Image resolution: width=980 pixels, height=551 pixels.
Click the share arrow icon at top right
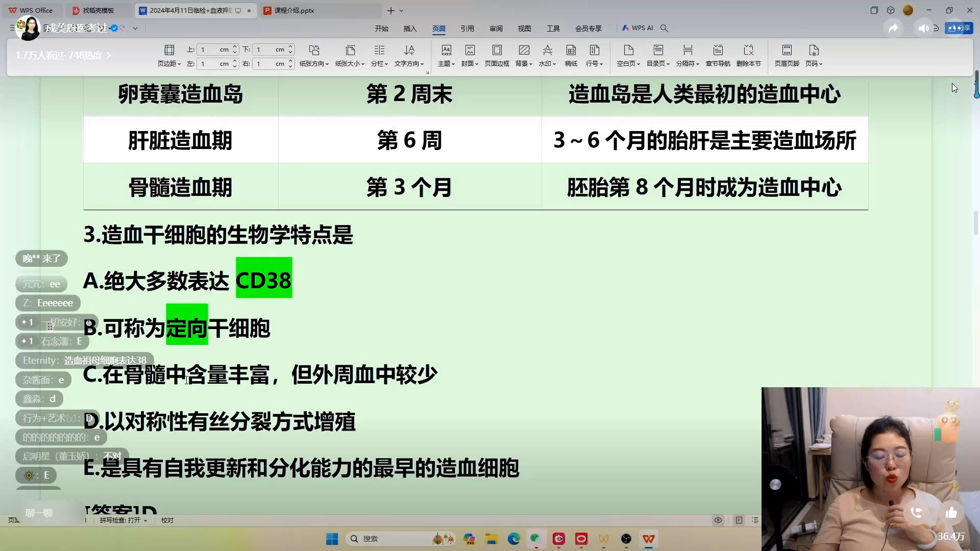893,28
